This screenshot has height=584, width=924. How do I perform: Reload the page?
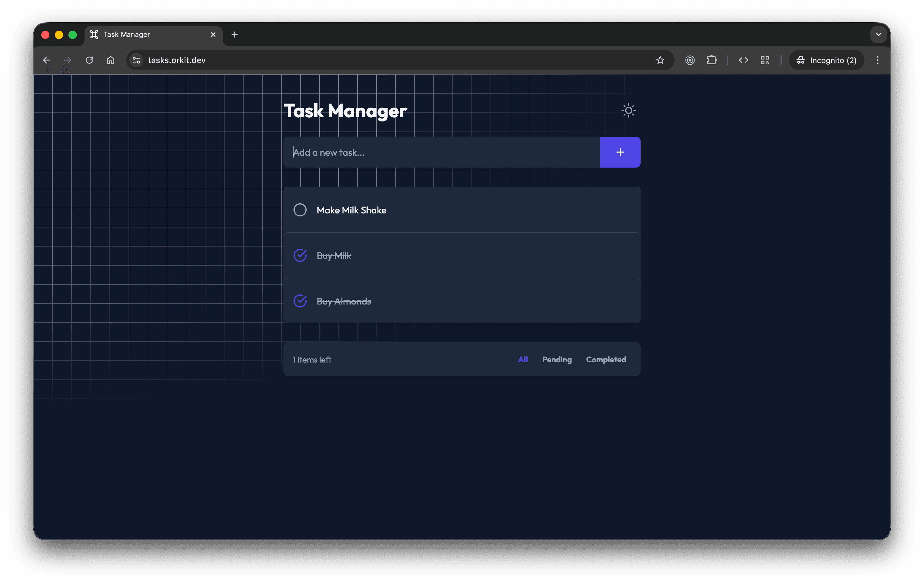coord(89,60)
